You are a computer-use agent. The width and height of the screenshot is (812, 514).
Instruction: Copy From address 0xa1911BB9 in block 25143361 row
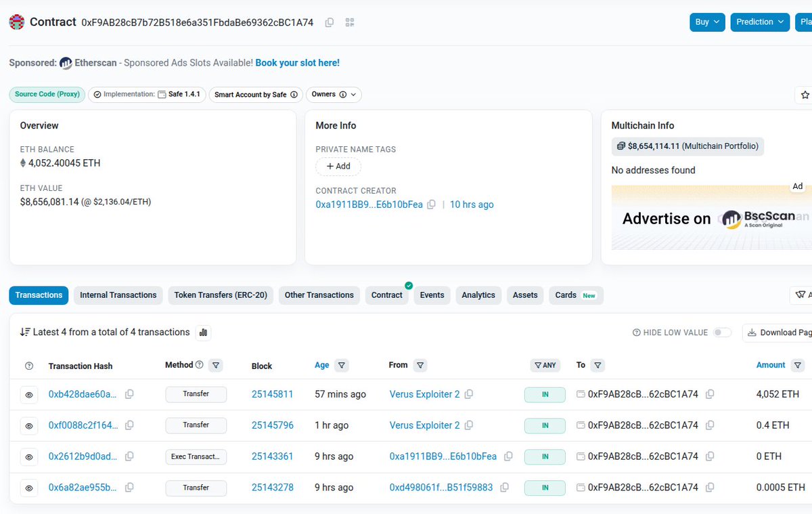pyautogui.click(x=508, y=456)
